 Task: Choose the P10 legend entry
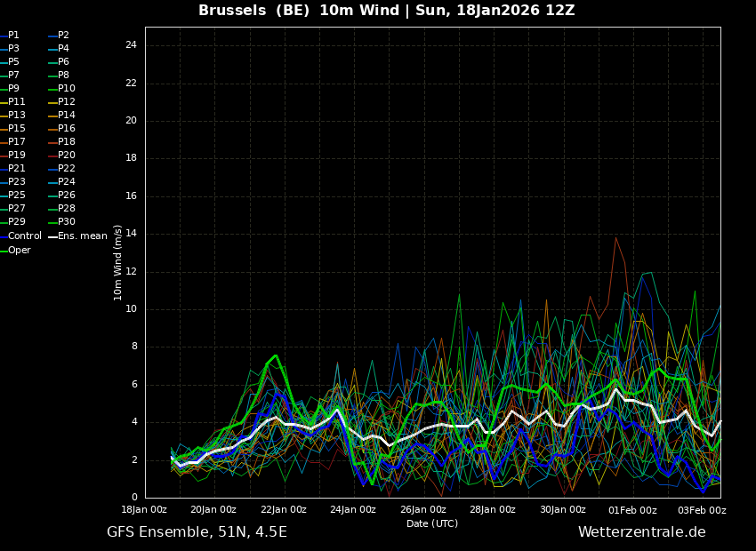click(x=66, y=89)
